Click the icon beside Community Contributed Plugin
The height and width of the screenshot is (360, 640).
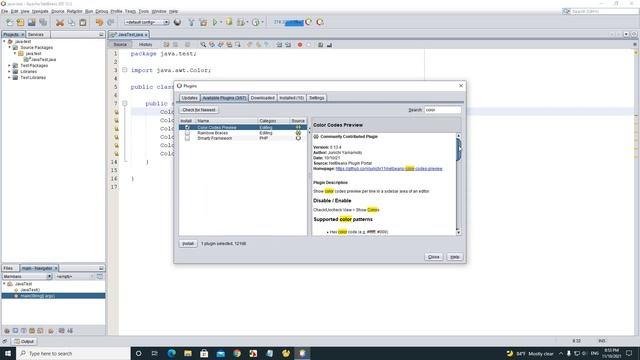point(316,136)
